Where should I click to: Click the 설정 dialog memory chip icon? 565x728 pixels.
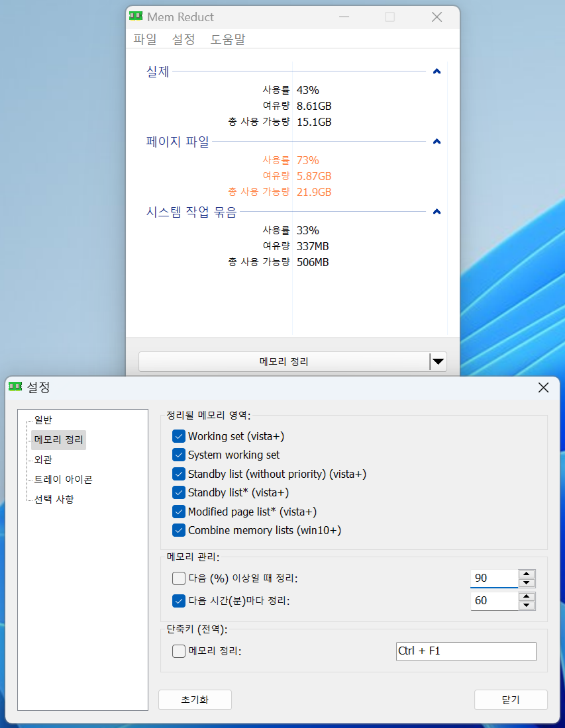(15, 387)
